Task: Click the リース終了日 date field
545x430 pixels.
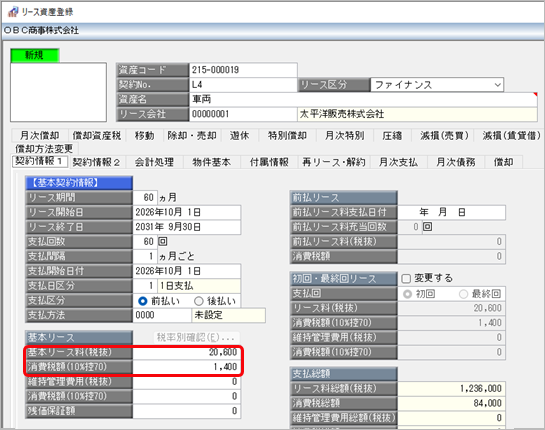Action: pos(187,227)
